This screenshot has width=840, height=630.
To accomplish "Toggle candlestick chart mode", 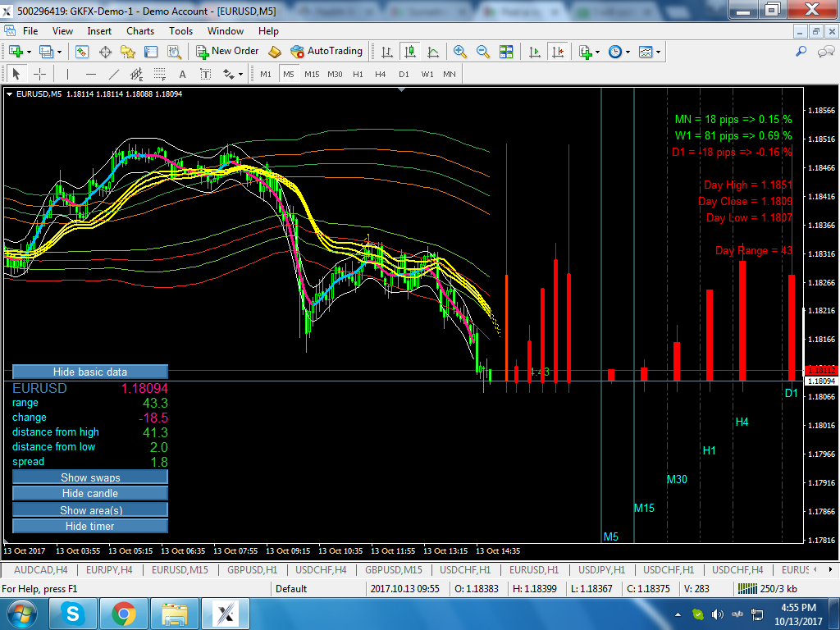I will click(410, 52).
